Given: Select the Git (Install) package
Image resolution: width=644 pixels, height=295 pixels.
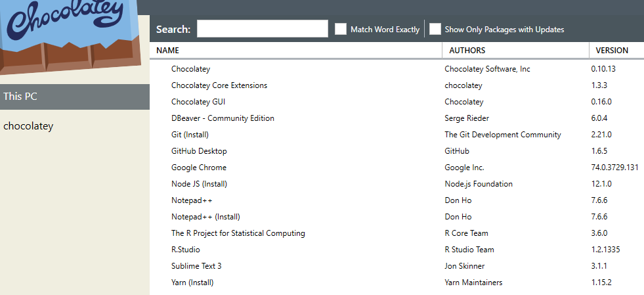Looking at the screenshot, I should coord(397,135).
